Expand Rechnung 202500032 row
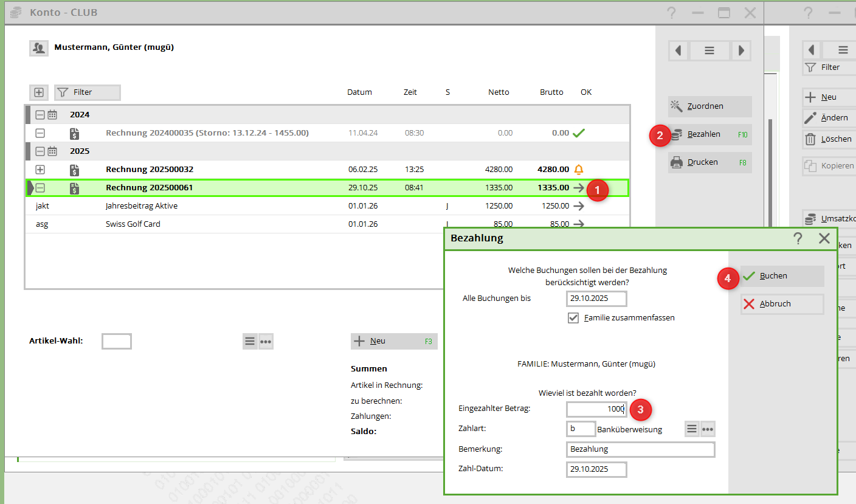This screenshot has width=856, height=504. click(x=40, y=170)
